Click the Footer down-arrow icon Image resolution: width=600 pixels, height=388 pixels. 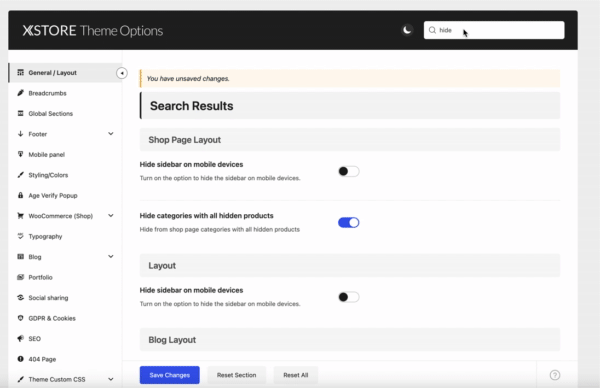pyautogui.click(x=21, y=134)
